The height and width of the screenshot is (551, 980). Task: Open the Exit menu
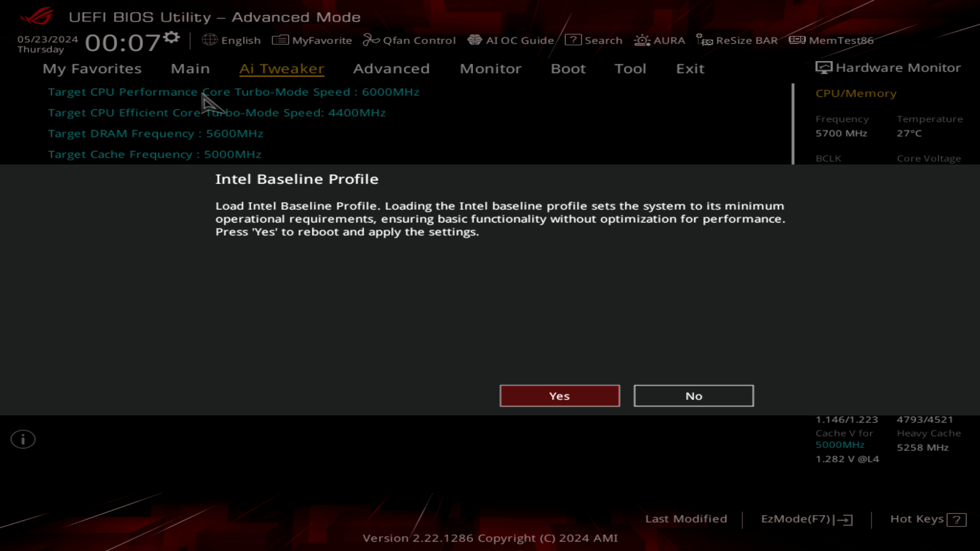690,68
